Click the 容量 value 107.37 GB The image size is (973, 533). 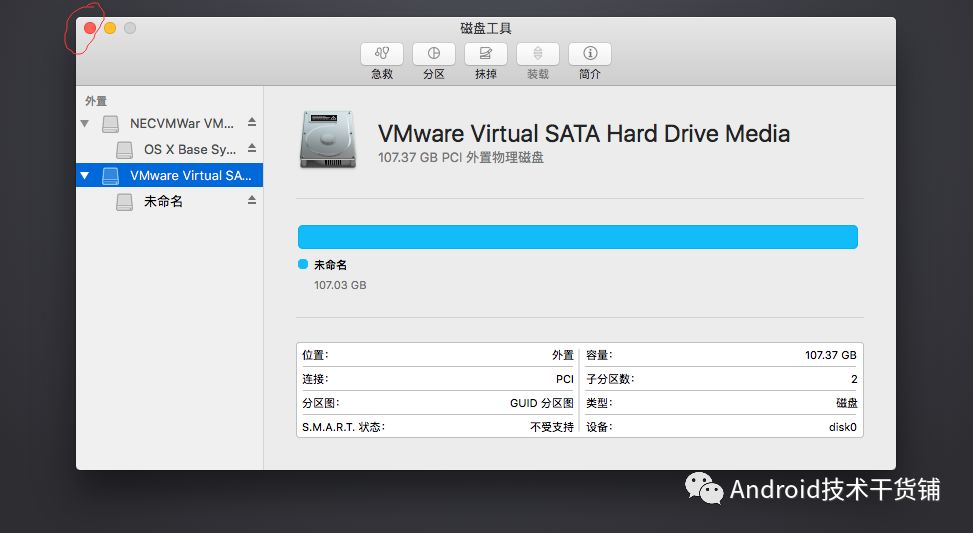(831, 355)
